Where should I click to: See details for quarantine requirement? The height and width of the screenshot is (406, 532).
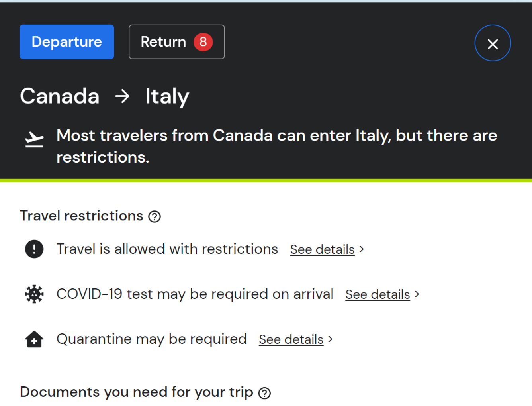[291, 339]
